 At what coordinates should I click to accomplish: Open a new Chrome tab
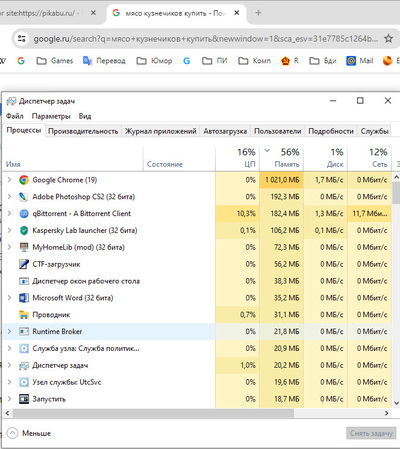(258, 13)
